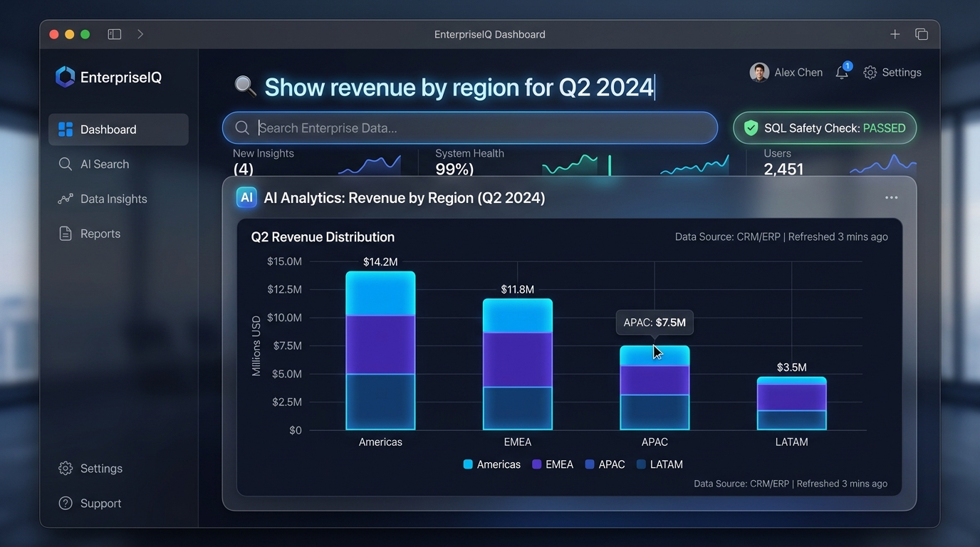Screen dimensions: 980x547
Task: Click the Support question mark icon
Action: click(66, 504)
